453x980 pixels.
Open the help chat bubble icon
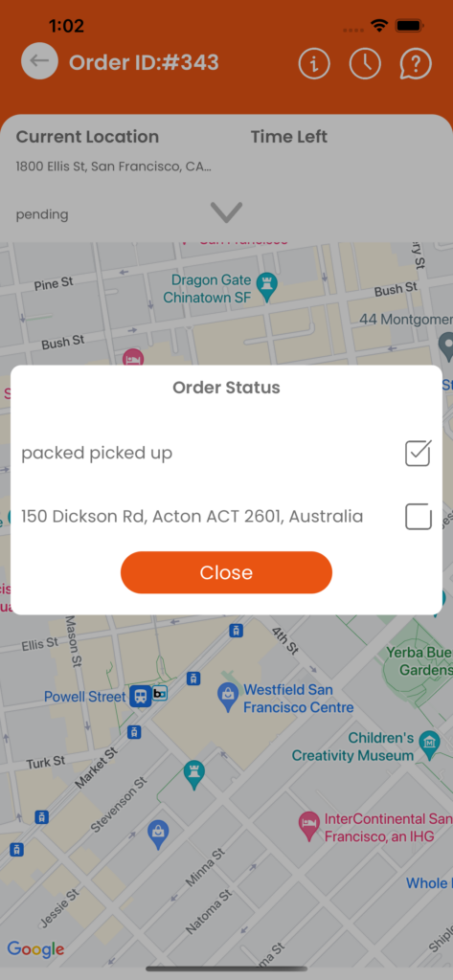[416, 62]
